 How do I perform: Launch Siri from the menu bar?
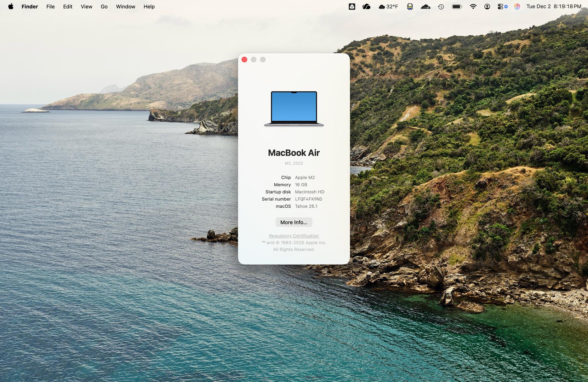coord(517,6)
